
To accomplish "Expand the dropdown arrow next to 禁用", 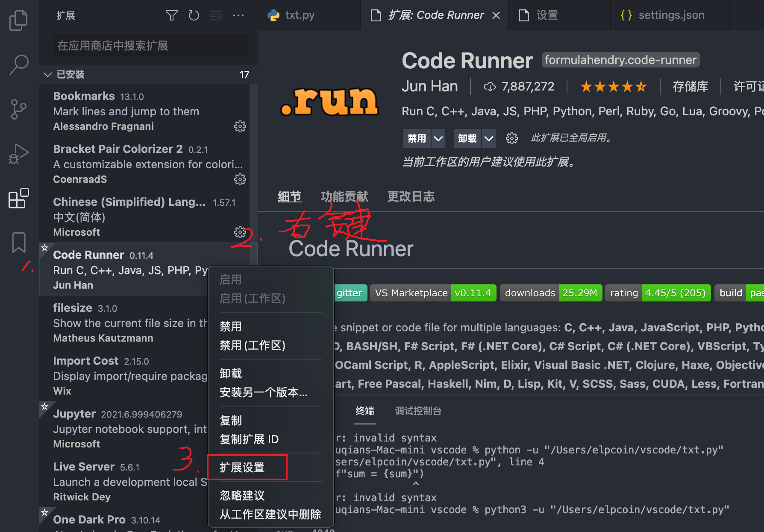I will (438, 138).
